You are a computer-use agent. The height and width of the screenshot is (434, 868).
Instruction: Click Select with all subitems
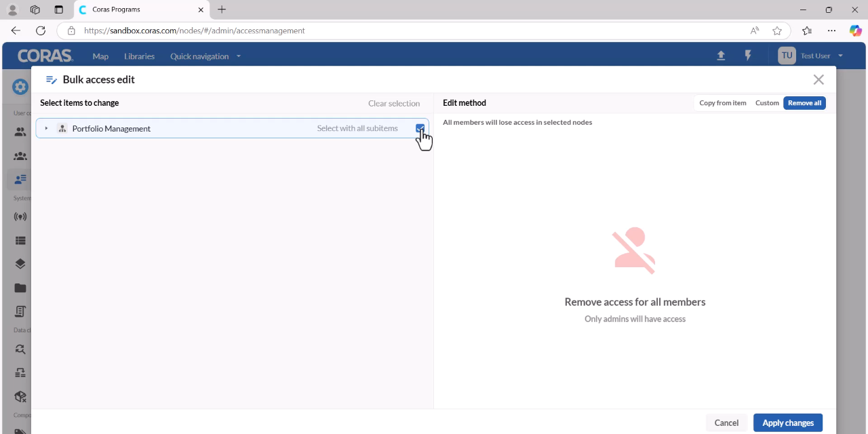[x=357, y=128]
